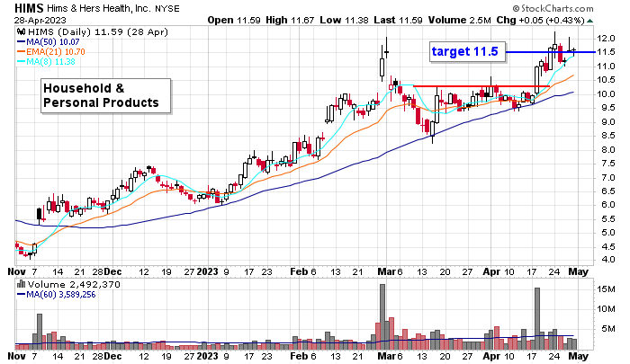Select the blue MA(60) volume line swatch
Screen dimensions: 630x364
(21, 294)
